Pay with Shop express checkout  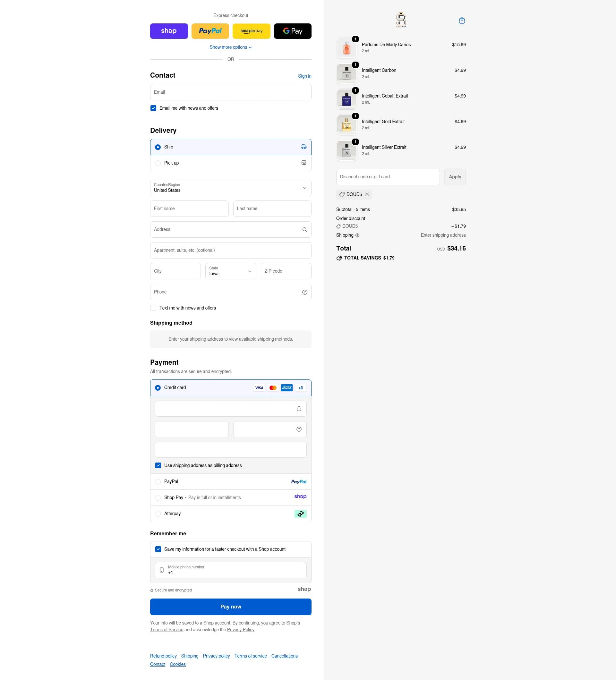tap(169, 31)
